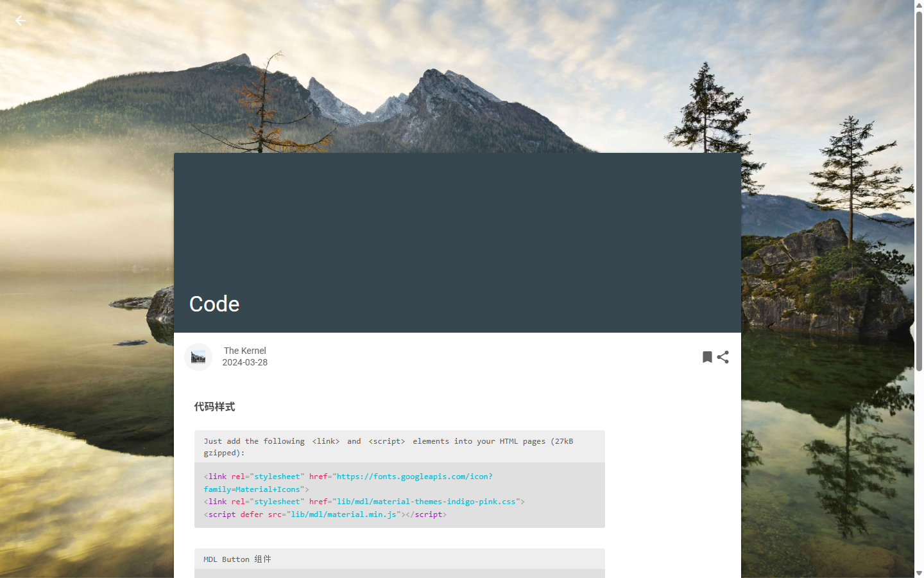Open the share icon beside the bookmark
The height and width of the screenshot is (578, 924).
click(723, 357)
